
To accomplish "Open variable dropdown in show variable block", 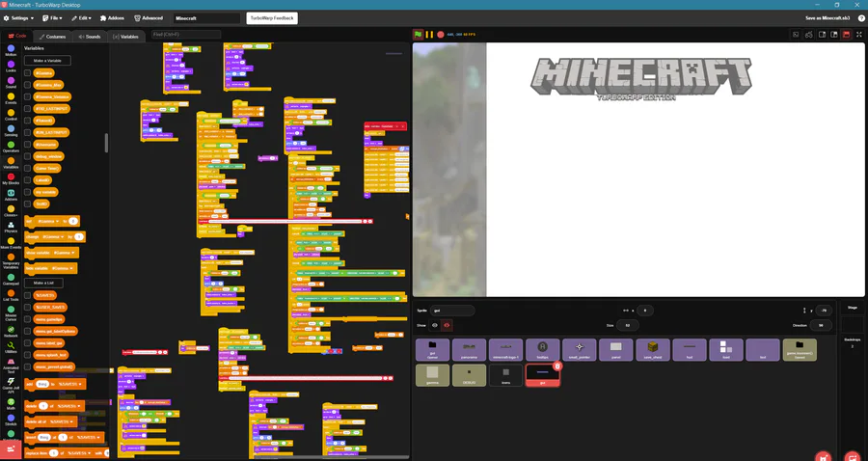I will pyautogui.click(x=63, y=253).
